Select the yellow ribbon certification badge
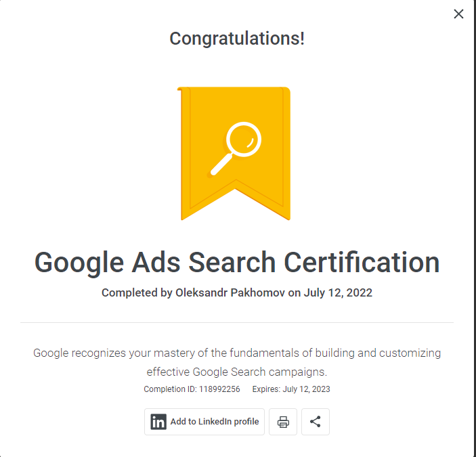This screenshot has width=476, height=457. pos(234,153)
